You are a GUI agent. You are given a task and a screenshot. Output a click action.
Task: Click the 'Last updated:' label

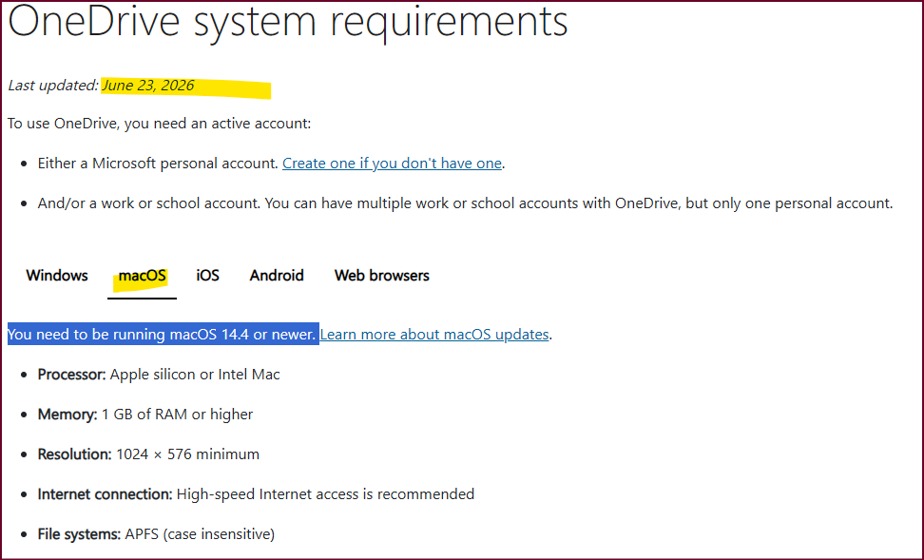click(x=53, y=86)
